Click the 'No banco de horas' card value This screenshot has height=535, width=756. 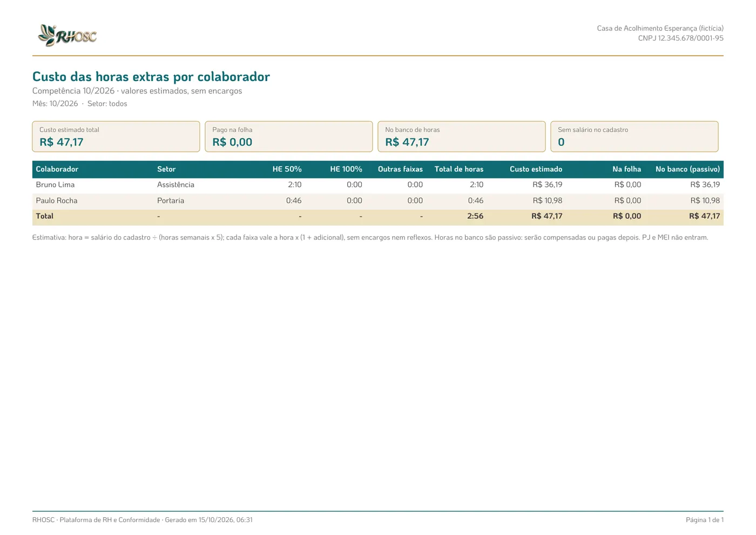tap(407, 142)
